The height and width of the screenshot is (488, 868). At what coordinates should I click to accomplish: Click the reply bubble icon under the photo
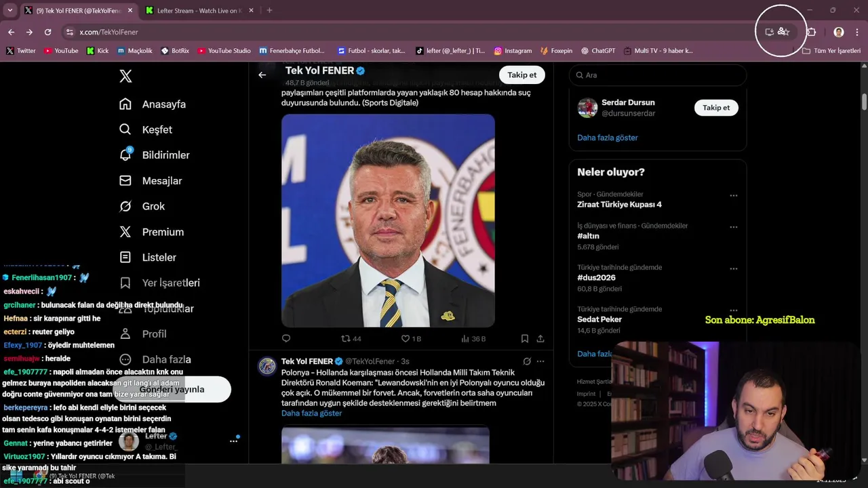coord(286,338)
